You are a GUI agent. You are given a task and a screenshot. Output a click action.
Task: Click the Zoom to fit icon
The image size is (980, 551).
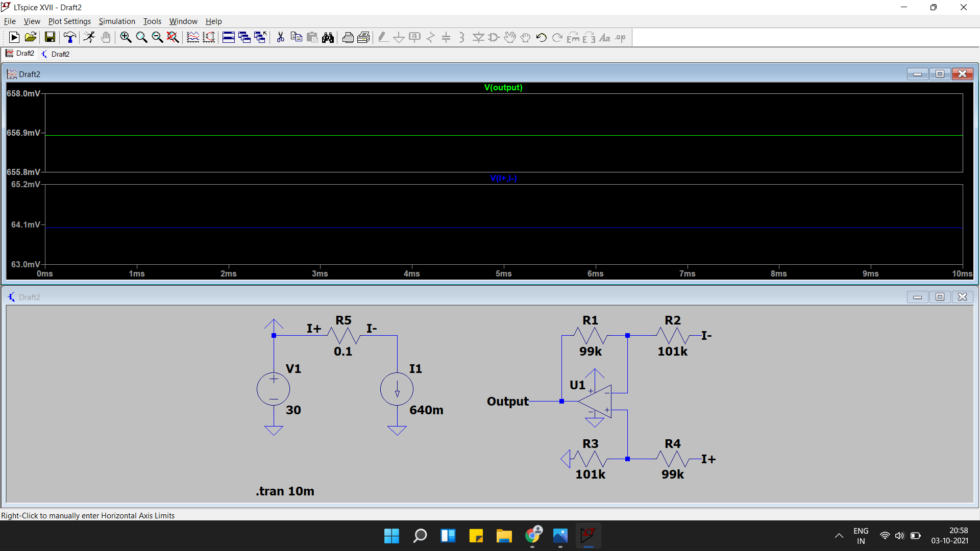pos(173,37)
